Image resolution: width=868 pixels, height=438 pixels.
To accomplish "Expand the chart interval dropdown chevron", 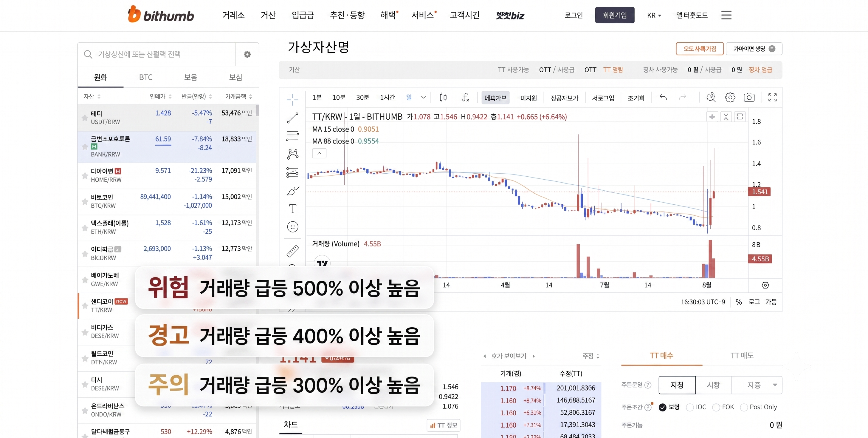I will (424, 98).
